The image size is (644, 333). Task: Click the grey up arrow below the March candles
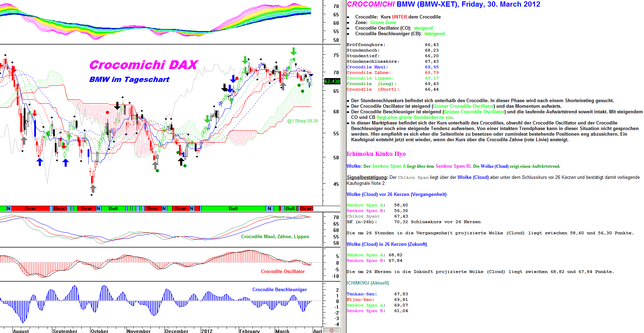pos(283,86)
